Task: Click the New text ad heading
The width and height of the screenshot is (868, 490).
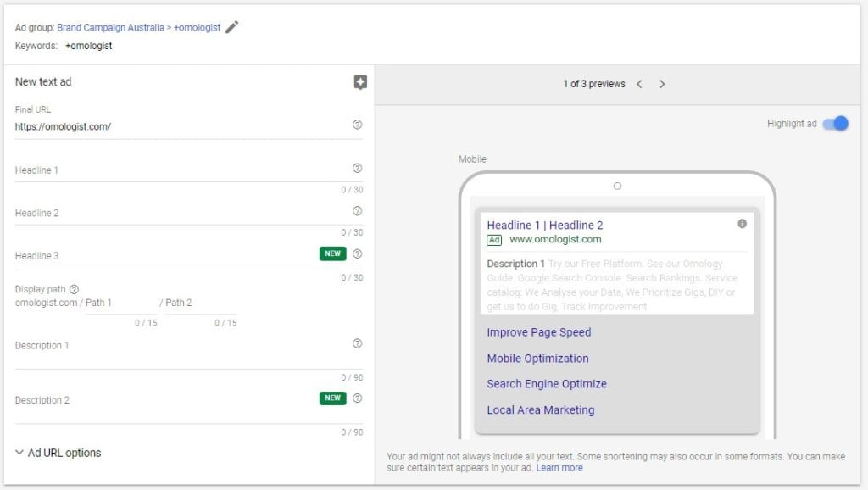Action: [x=43, y=82]
